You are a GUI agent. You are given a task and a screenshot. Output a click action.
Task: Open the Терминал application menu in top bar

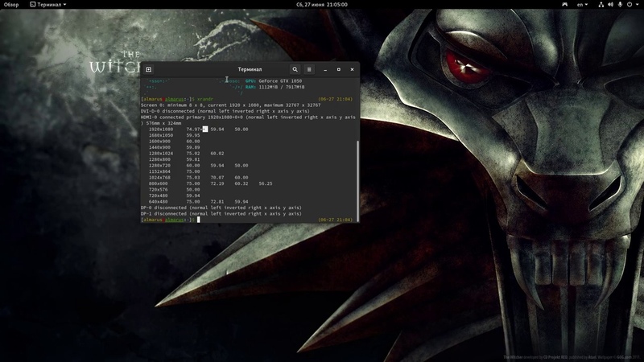[47, 5]
